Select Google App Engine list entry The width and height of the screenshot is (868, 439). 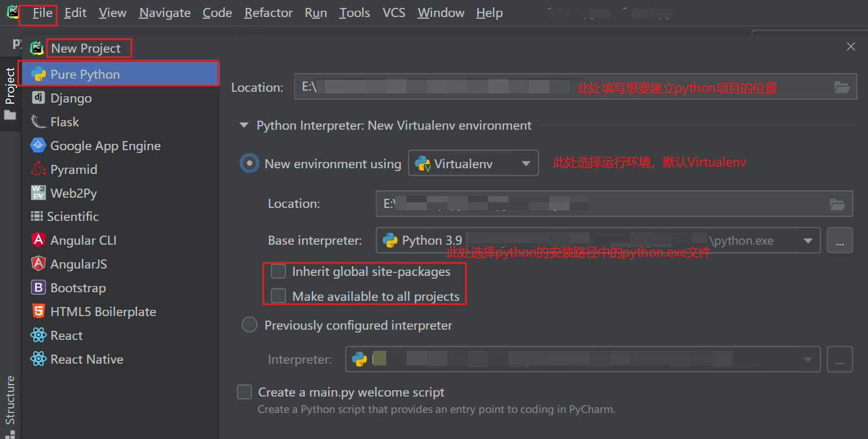pyautogui.click(x=120, y=146)
